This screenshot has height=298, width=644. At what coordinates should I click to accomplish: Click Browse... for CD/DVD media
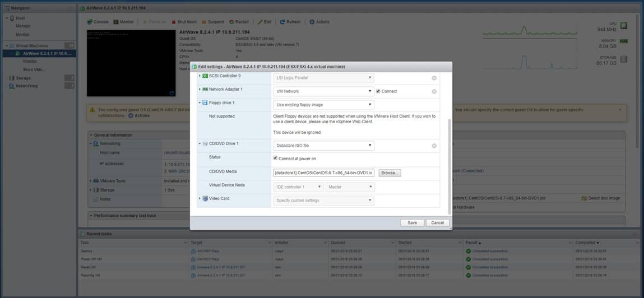(x=390, y=173)
